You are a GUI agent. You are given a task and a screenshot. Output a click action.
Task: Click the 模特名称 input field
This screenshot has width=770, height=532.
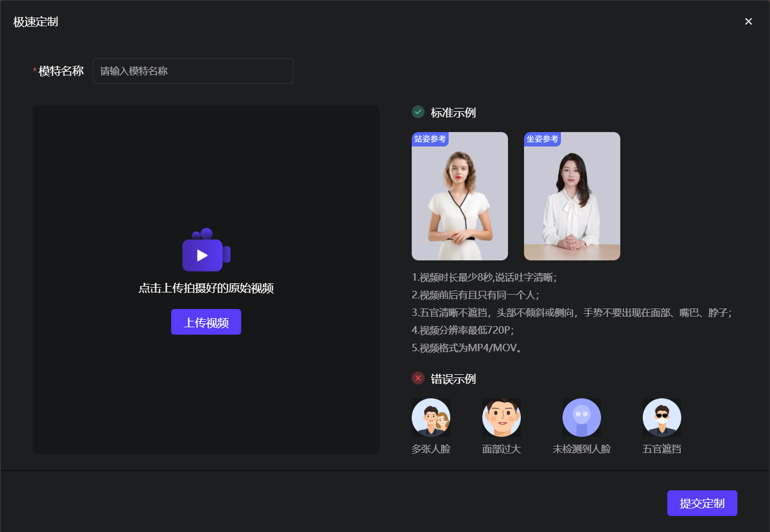[x=193, y=71]
